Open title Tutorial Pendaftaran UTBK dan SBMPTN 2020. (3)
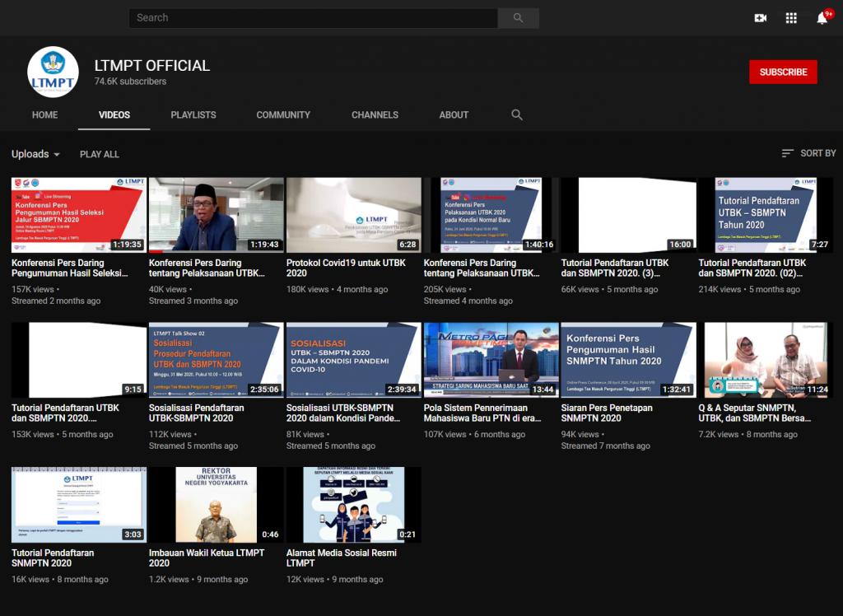Viewport: 843px width, 616px height. (x=615, y=268)
